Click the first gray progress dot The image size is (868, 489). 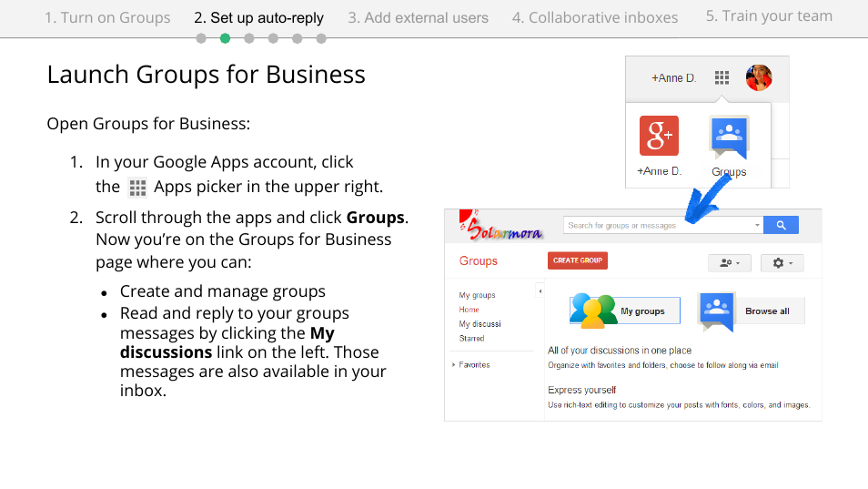coord(201,38)
